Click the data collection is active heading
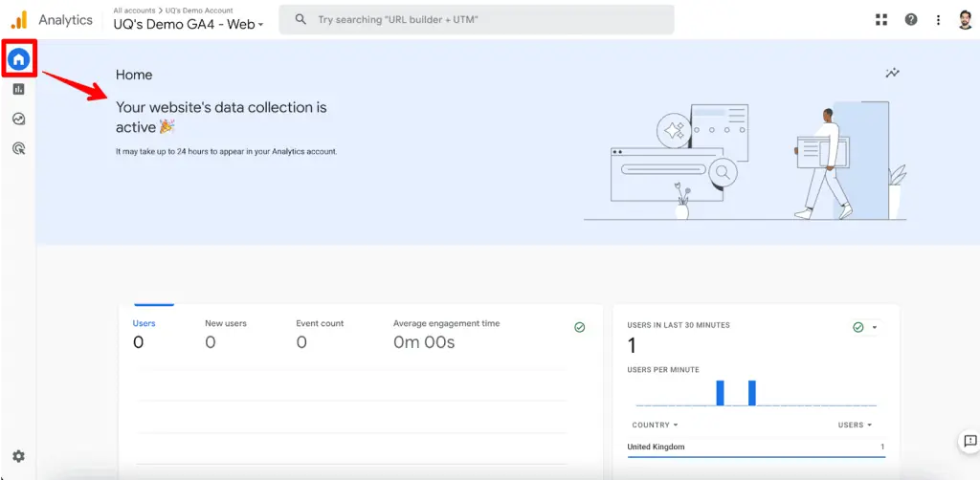 point(221,117)
